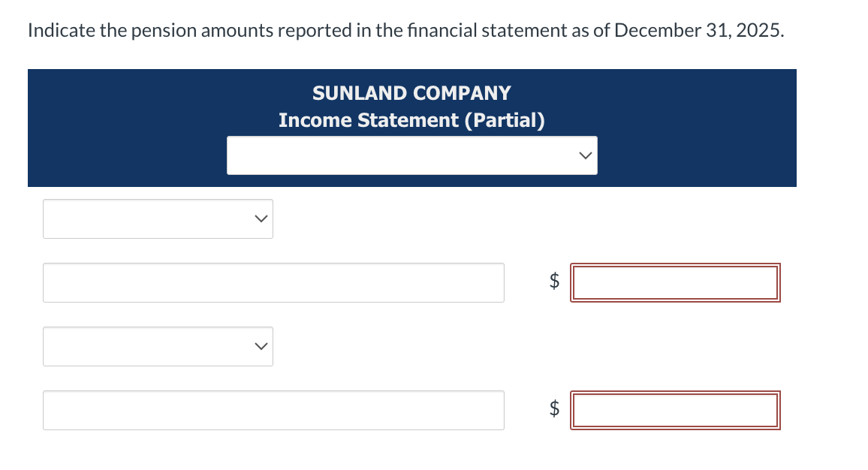Open the date period dropdown under Income Statement
The height and width of the screenshot is (470, 868).
pos(411,155)
